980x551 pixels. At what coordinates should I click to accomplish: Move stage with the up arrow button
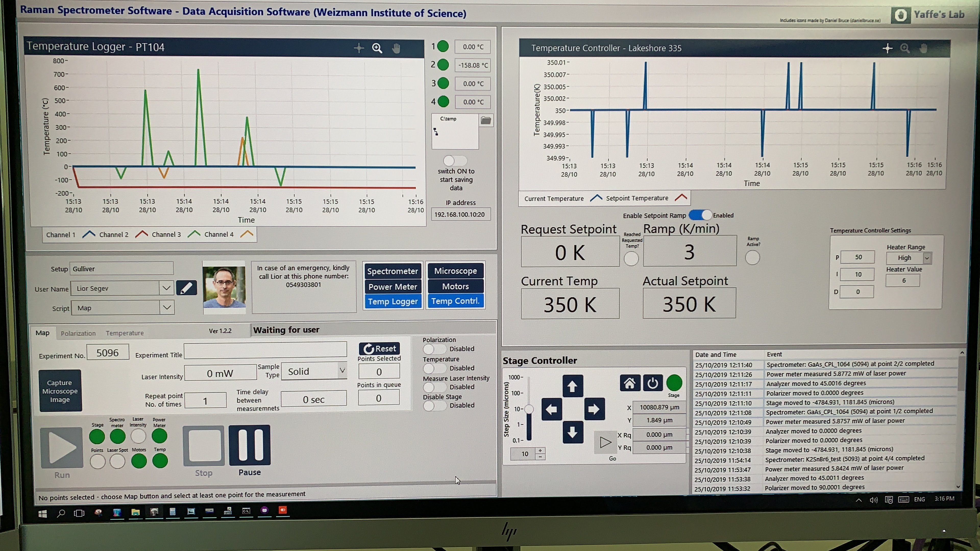(572, 386)
